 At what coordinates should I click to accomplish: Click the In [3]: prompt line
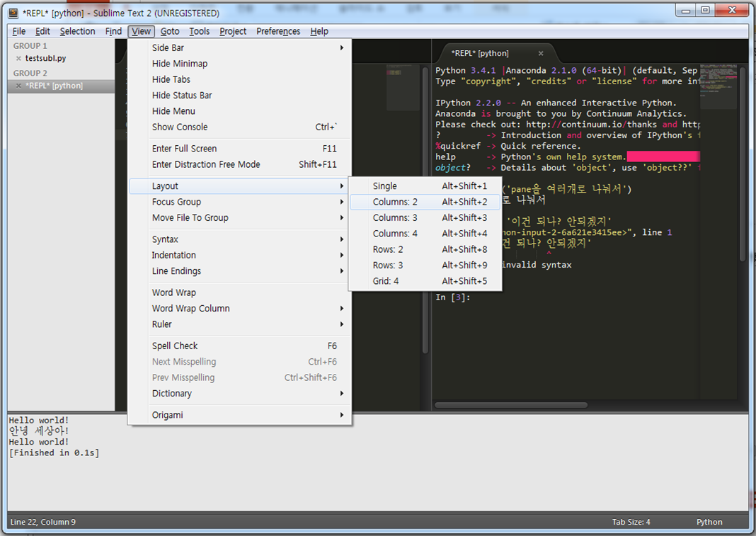pyautogui.click(x=453, y=297)
